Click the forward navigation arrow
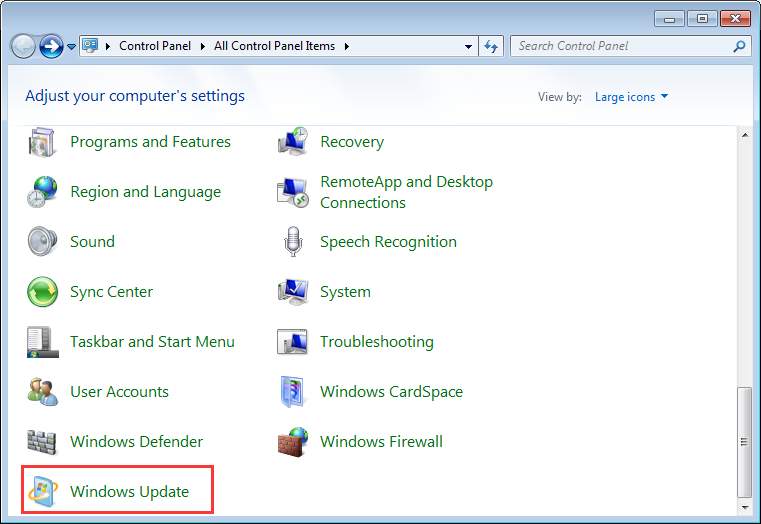This screenshot has width=761, height=524. click(51, 47)
